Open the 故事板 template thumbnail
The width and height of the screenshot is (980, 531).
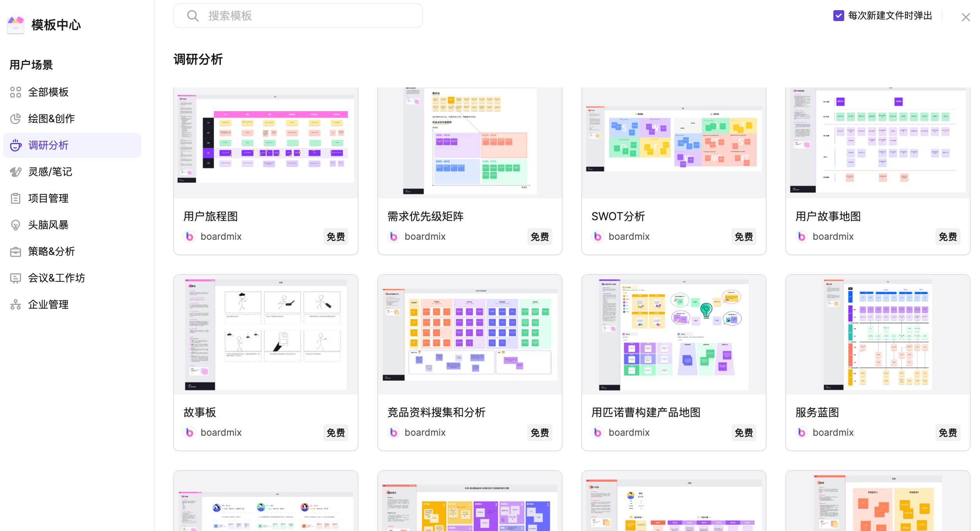pyautogui.click(x=266, y=334)
